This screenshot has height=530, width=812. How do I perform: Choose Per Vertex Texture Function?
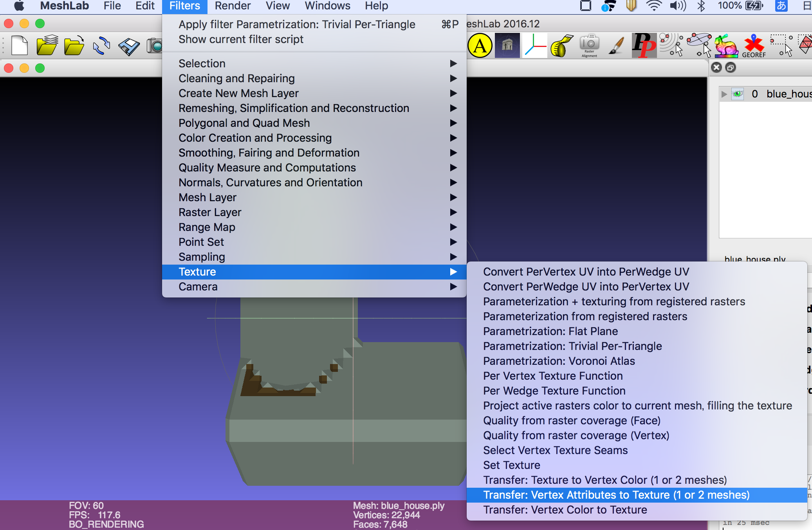point(637,376)
